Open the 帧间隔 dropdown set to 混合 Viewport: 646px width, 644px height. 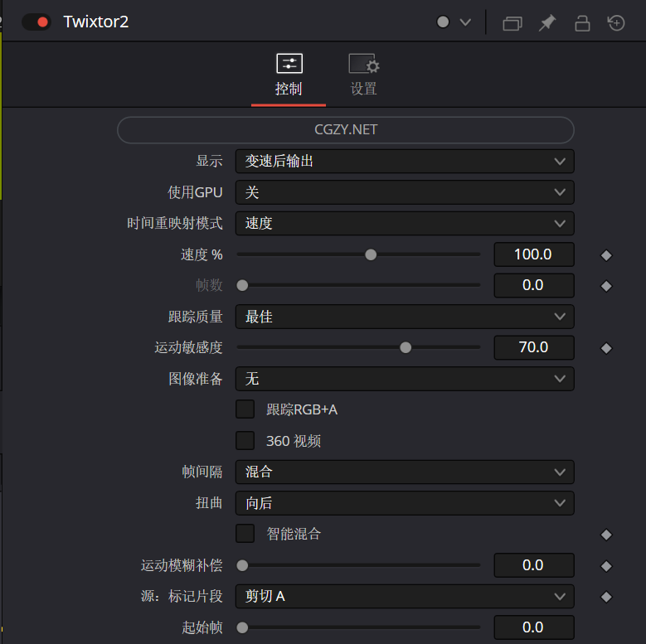click(405, 472)
